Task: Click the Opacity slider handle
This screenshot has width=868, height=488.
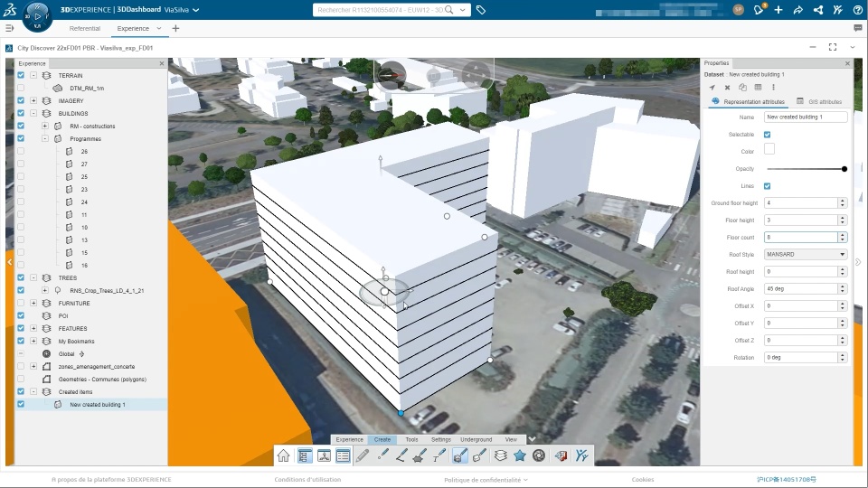Action: coord(844,169)
